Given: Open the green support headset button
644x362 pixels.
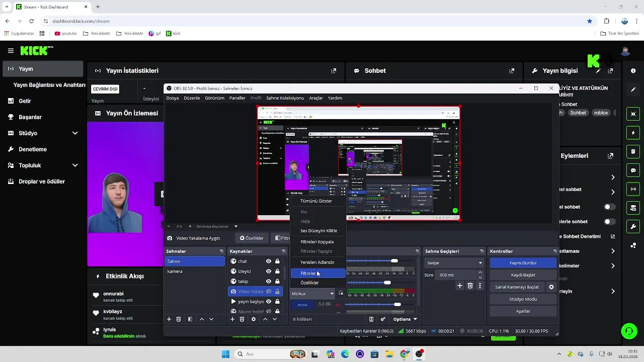Looking at the screenshot, I should coord(629,331).
